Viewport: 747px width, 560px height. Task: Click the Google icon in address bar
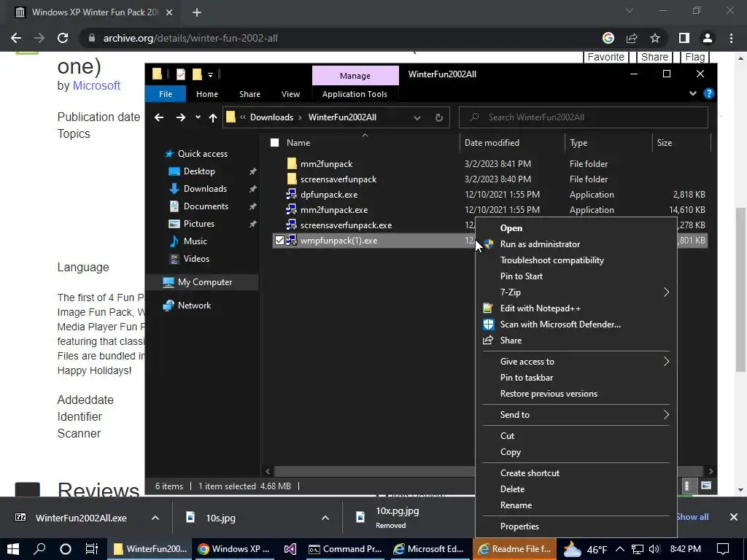pyautogui.click(x=608, y=38)
